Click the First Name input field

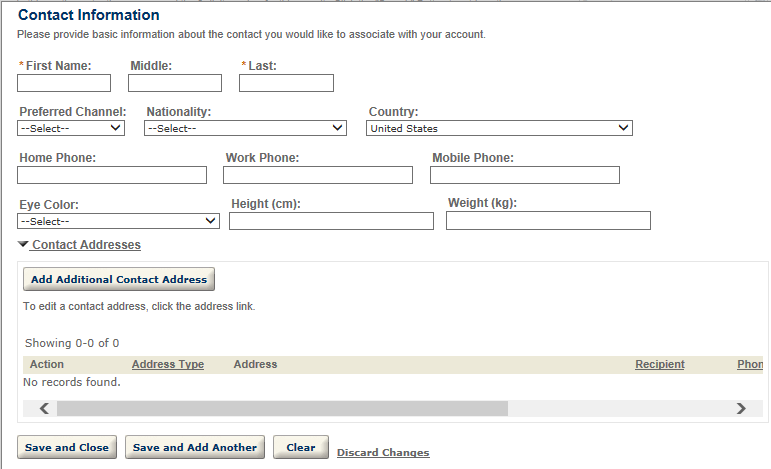[64, 83]
